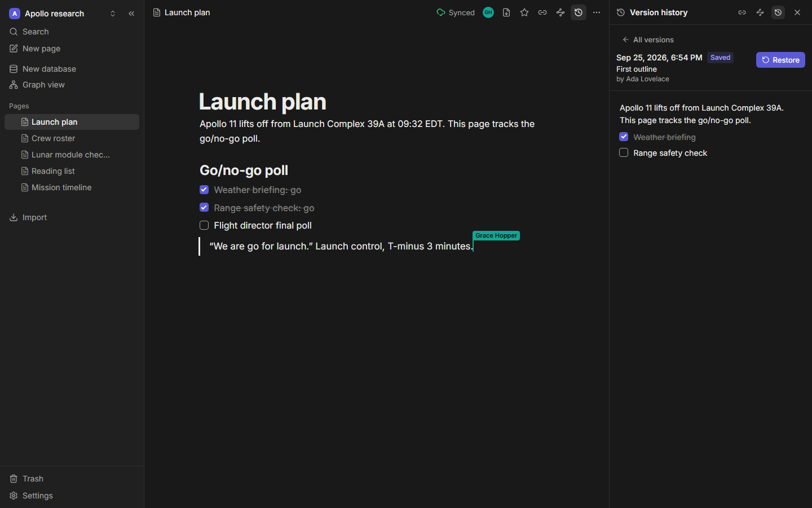Toggle the version history icon in page header
The height and width of the screenshot is (508, 812).
point(579,12)
